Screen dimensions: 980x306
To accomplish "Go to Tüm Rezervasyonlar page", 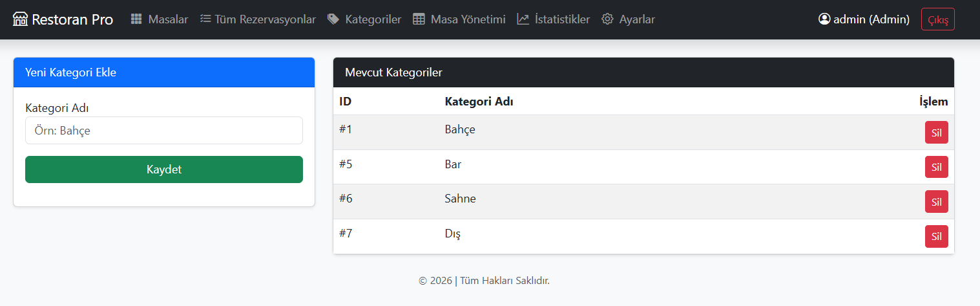I will (x=258, y=19).
